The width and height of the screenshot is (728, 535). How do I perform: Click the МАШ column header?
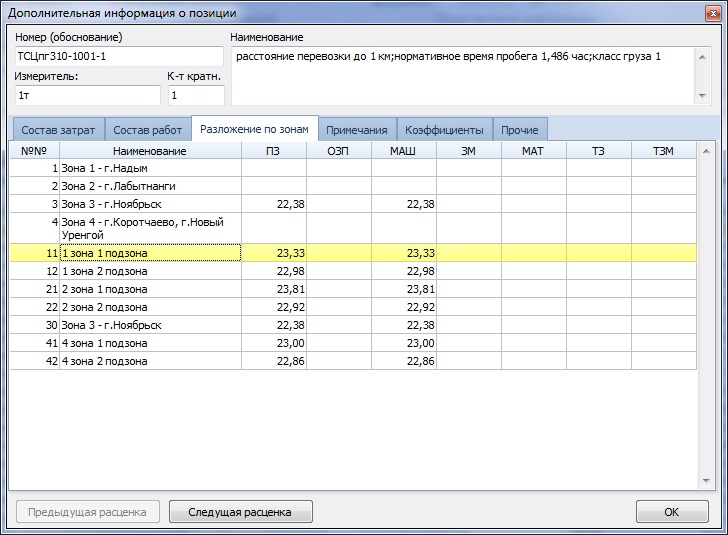tap(403, 150)
